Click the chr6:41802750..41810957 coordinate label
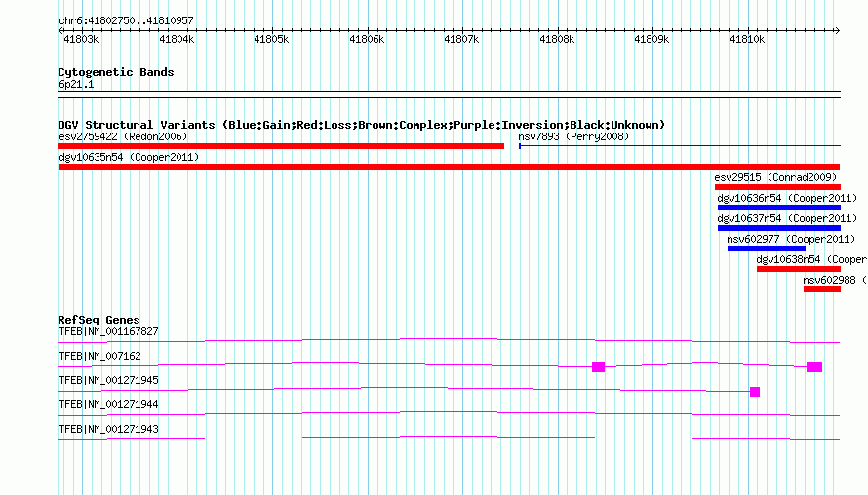Viewport: 868px width, 495px height. [126, 21]
